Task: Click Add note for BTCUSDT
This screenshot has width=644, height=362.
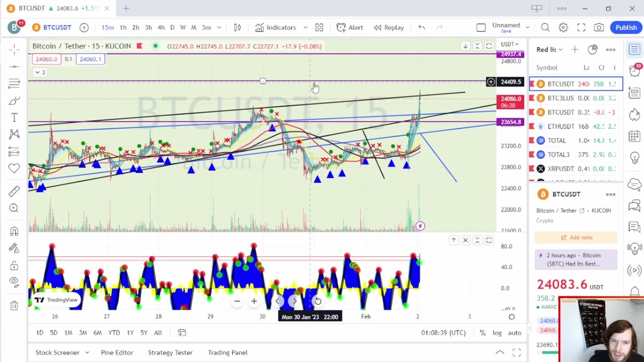Action: (x=576, y=237)
